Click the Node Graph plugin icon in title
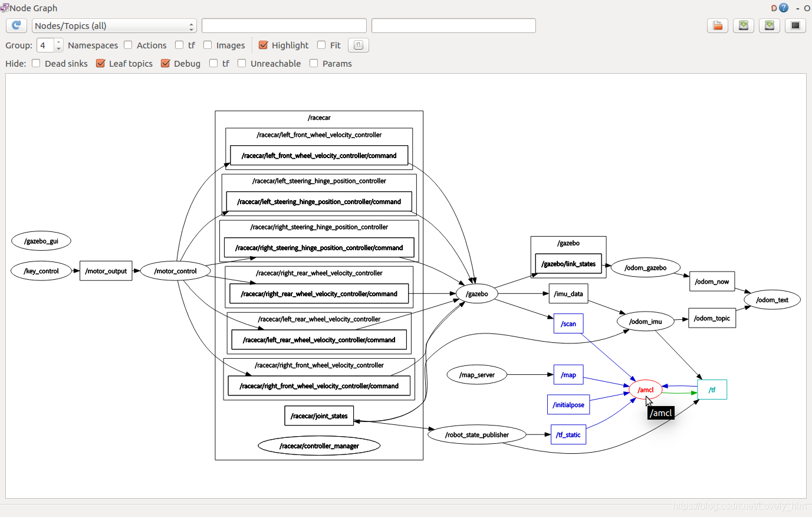Viewport: 812px width, 517px height. click(x=5, y=8)
